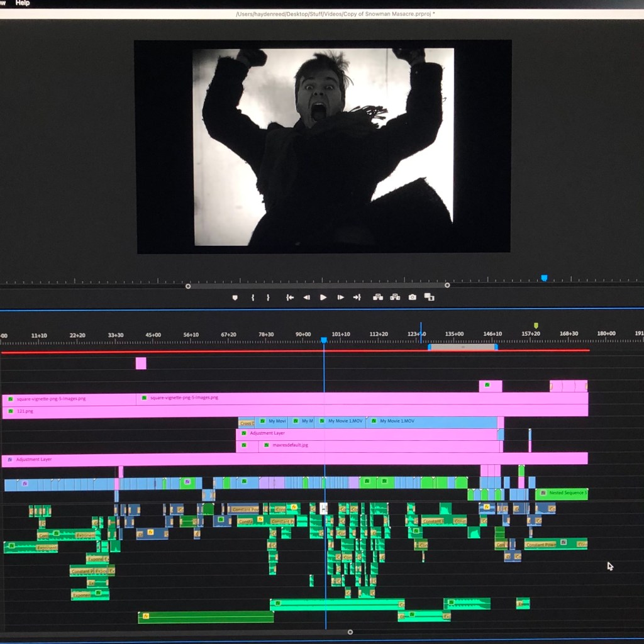Viewport: 644px width, 644px height.
Task: Export a frame with the camera icon
Action: [413, 297]
